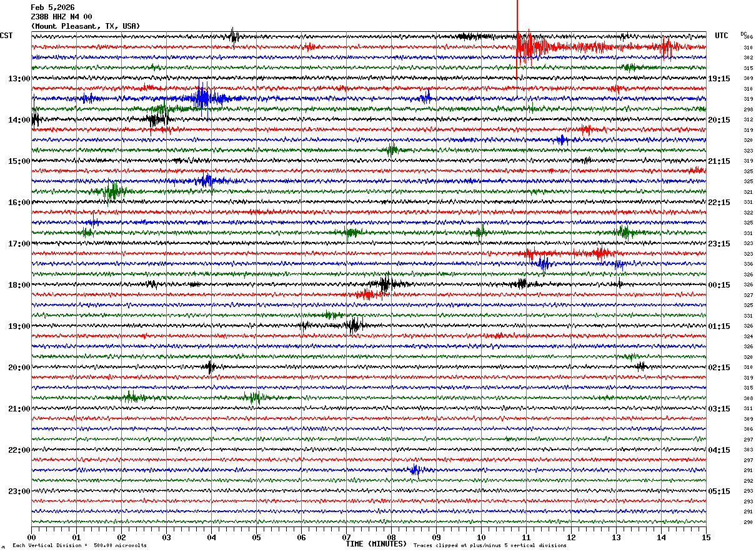Viewport: 756px width, 554px height.
Task: Click the 05:15 UTC time label
Action: pyautogui.click(x=719, y=491)
